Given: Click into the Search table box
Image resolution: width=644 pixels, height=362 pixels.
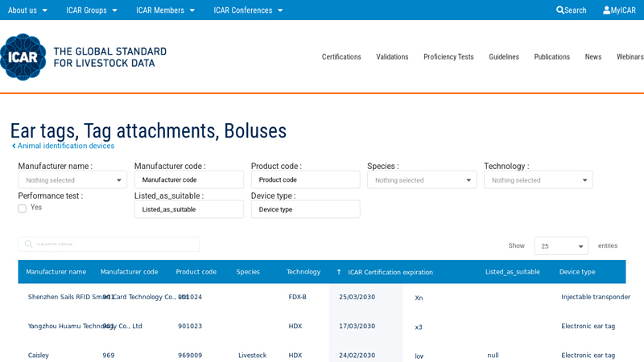Looking at the screenshot, I should [109, 245].
